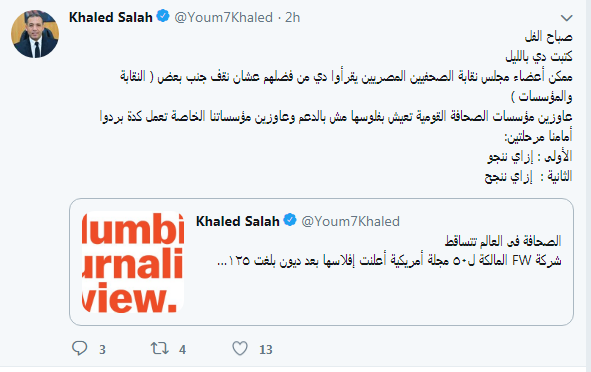The width and height of the screenshot is (591, 372).
Task: Click the blue verified badge beside the top name
Action: pyautogui.click(x=163, y=17)
